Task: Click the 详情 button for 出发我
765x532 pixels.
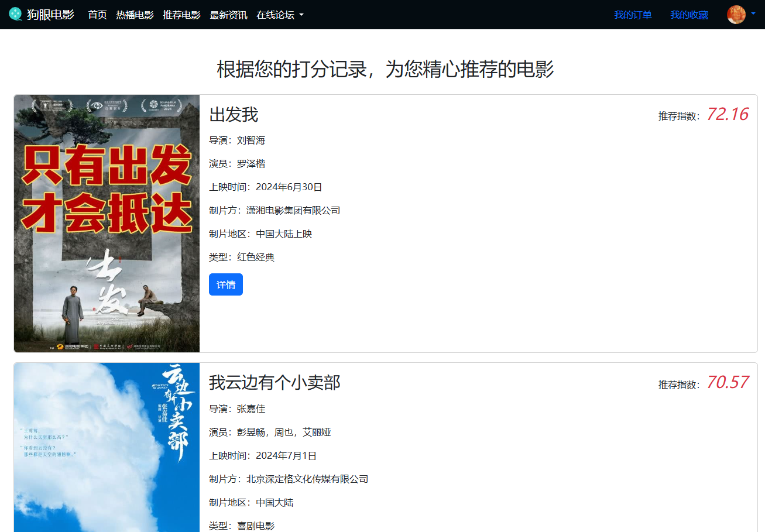Action: (226, 284)
